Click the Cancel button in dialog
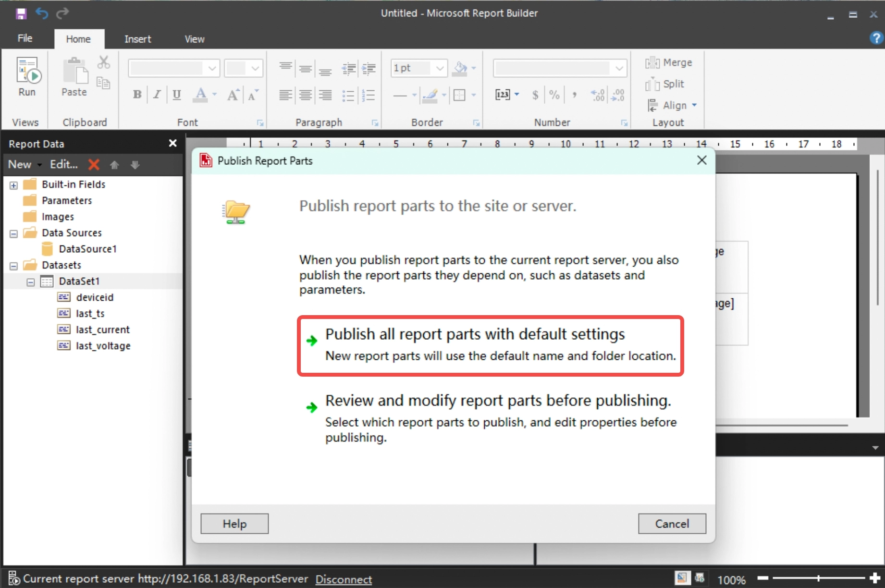The width and height of the screenshot is (885, 588). (x=671, y=524)
